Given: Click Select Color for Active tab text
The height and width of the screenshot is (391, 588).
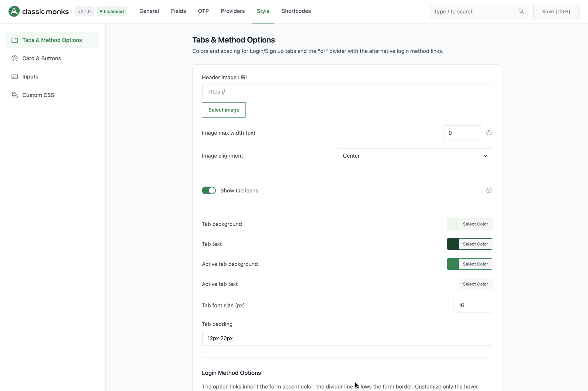Looking at the screenshot, I should 475,284.
